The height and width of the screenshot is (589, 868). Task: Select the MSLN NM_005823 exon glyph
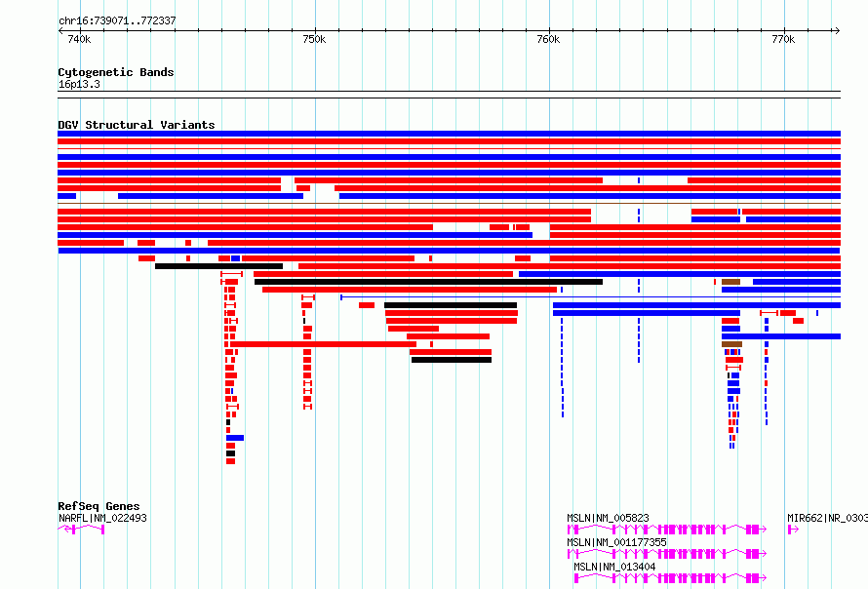(x=667, y=530)
